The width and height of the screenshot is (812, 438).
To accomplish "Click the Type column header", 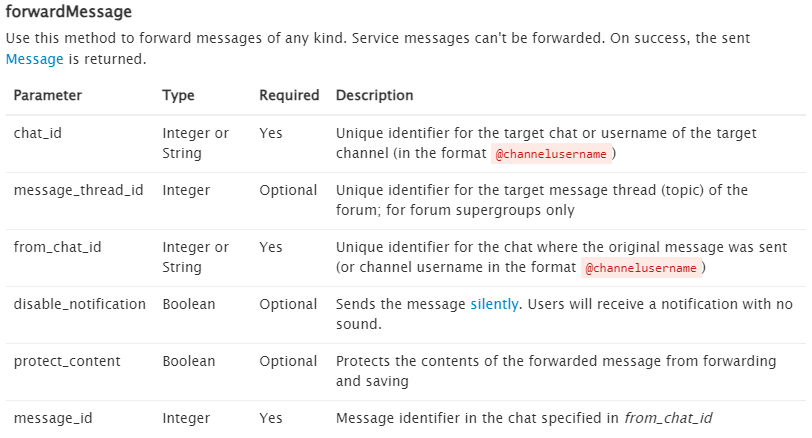I will click(x=178, y=95).
